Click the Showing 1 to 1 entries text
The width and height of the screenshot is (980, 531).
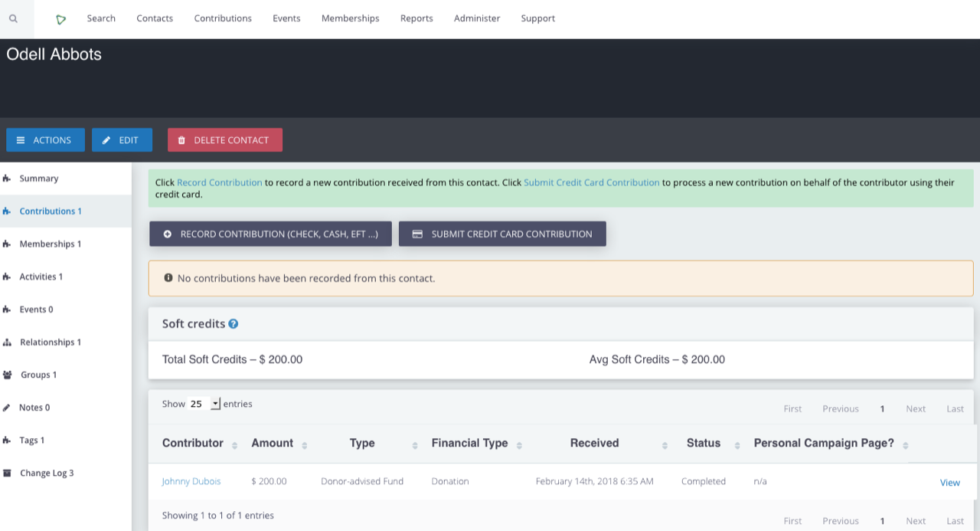point(218,516)
